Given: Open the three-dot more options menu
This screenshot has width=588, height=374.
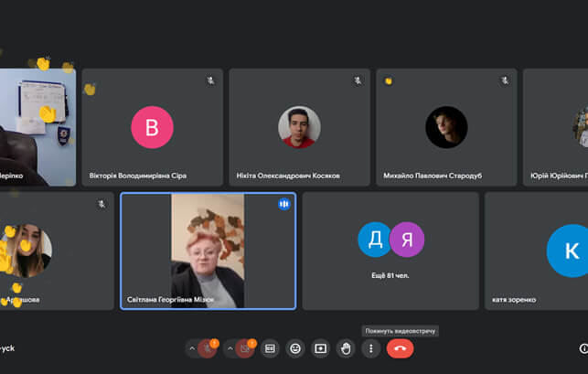Looking at the screenshot, I should click(x=370, y=348).
